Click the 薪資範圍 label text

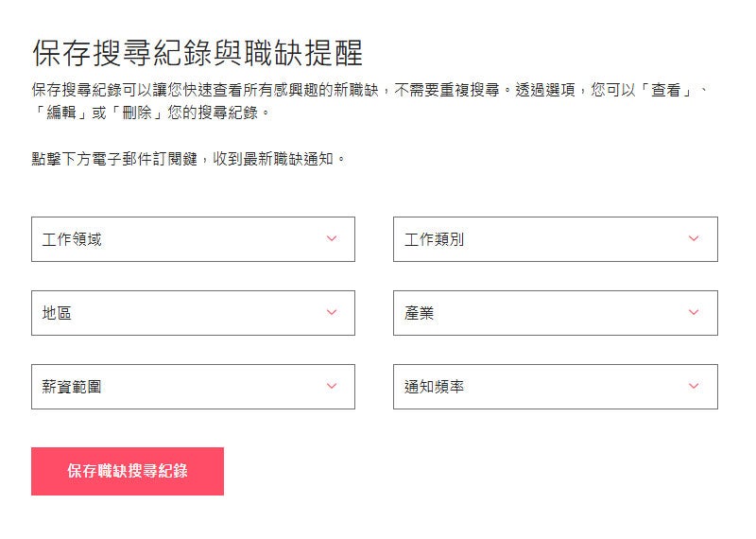click(72, 387)
